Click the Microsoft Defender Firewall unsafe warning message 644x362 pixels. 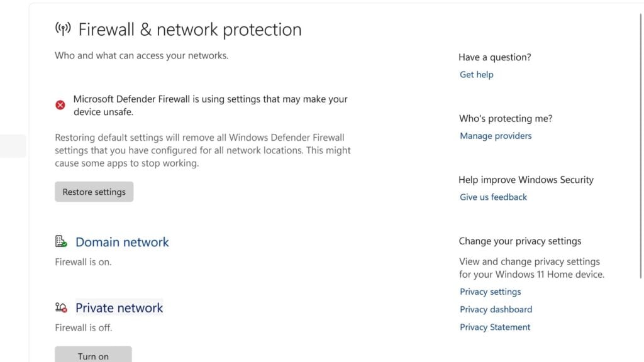210,105
